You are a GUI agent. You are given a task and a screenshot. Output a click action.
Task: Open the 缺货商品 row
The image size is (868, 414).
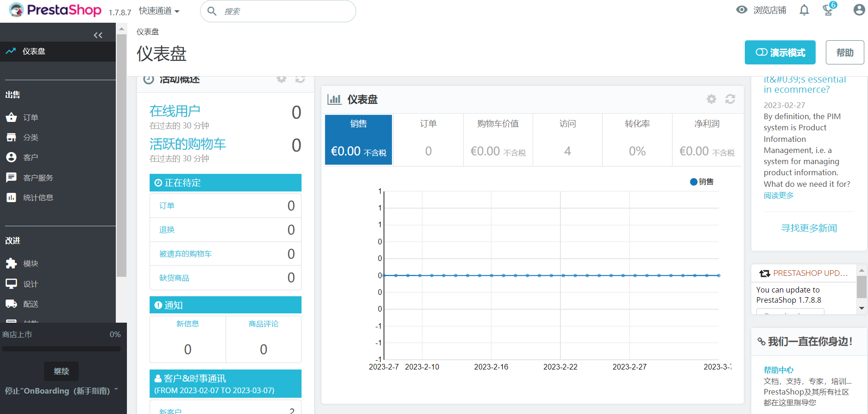pyautogui.click(x=226, y=278)
